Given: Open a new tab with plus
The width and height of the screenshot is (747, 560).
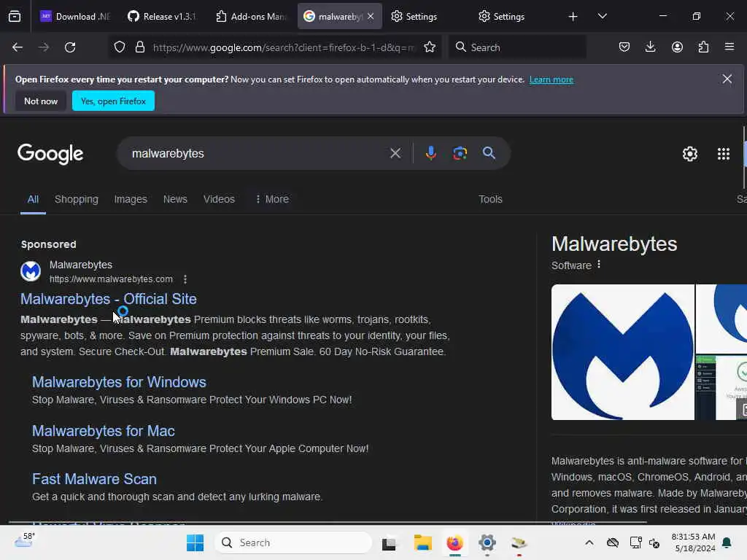Looking at the screenshot, I should click(573, 17).
